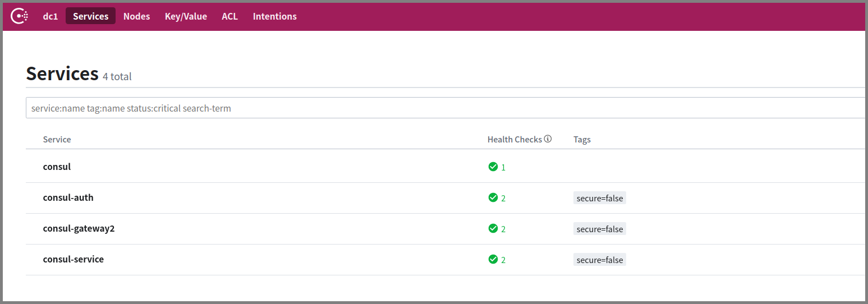Click the Health Checks info icon
868x304 pixels.
point(548,139)
